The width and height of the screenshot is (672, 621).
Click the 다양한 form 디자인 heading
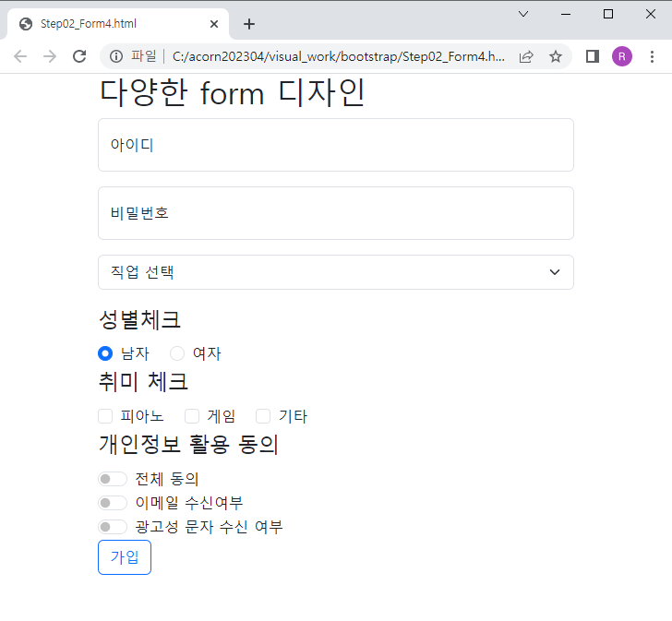pos(232,93)
